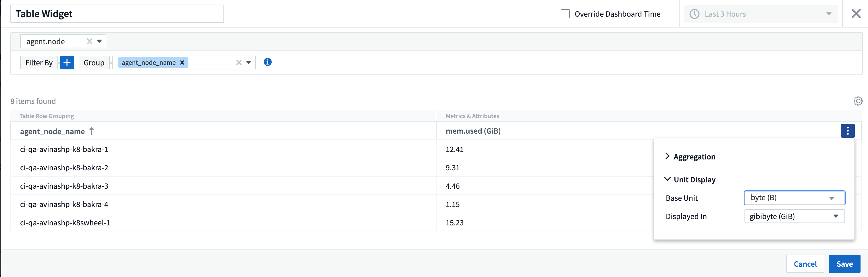
Task: Open table settings gear icon
Action: 858,101
